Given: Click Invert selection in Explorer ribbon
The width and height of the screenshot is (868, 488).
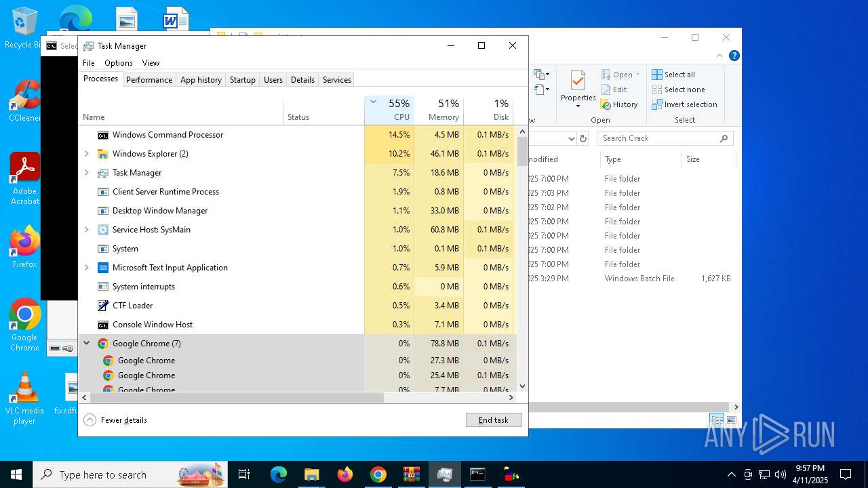Looking at the screenshot, I should (x=685, y=104).
